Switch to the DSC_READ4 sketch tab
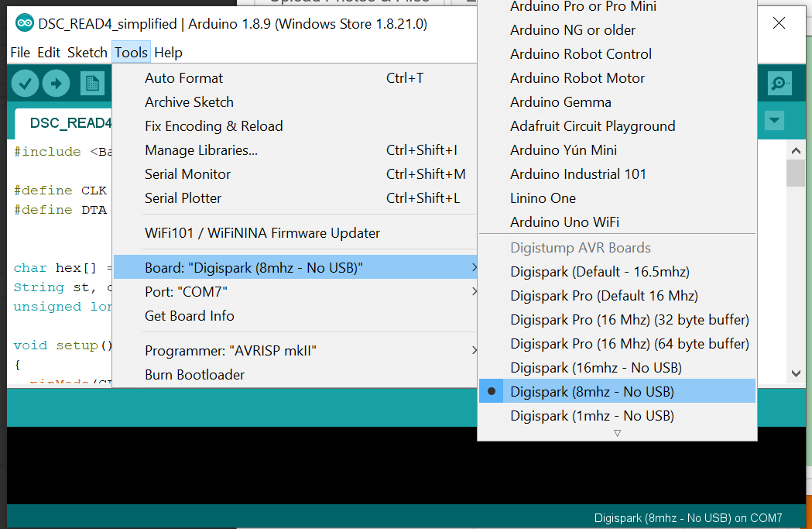 coord(64,123)
